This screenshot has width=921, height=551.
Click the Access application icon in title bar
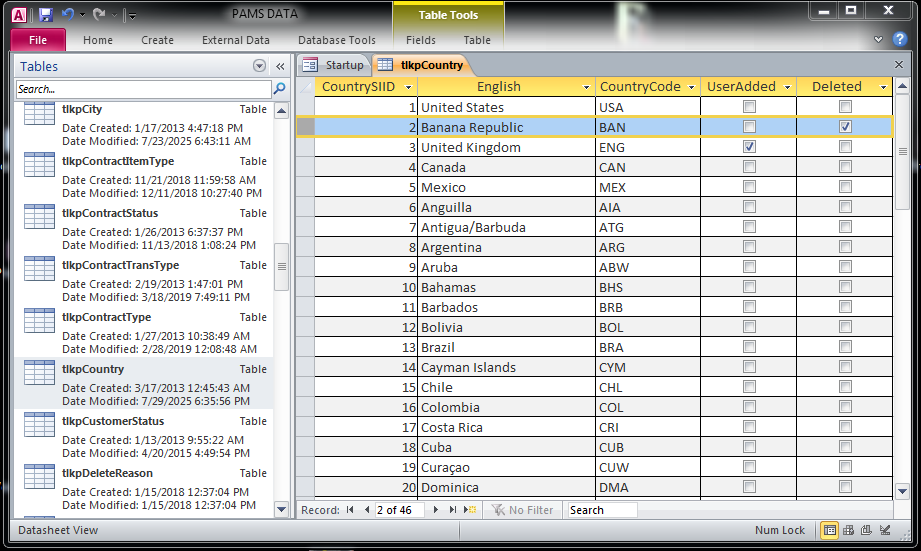click(19, 15)
